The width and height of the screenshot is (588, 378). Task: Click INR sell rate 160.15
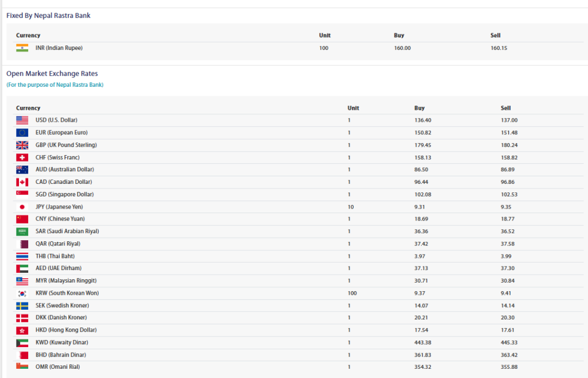point(499,48)
